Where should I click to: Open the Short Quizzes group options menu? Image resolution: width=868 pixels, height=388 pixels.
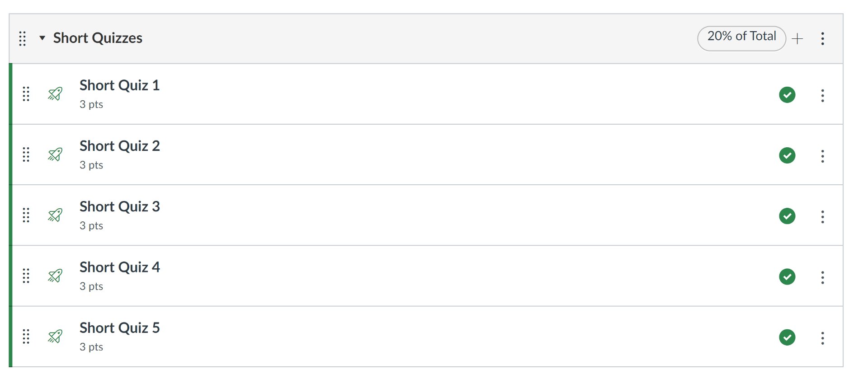(x=822, y=38)
